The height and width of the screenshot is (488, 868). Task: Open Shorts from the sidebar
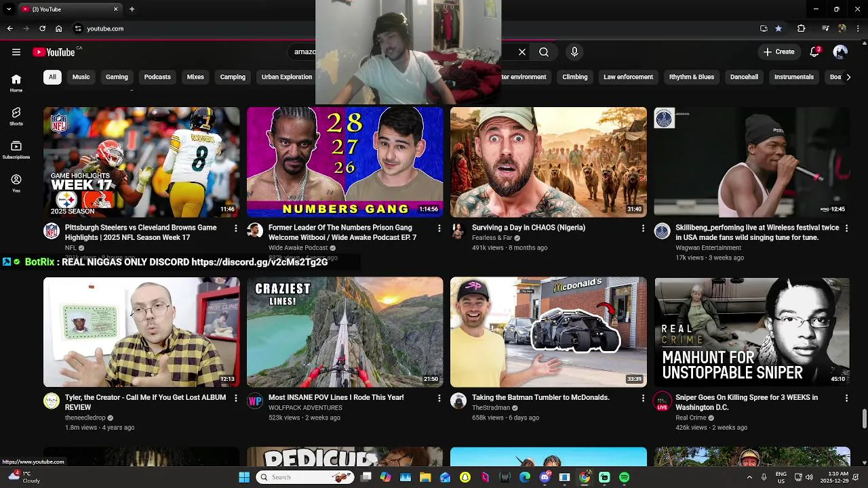point(16,117)
